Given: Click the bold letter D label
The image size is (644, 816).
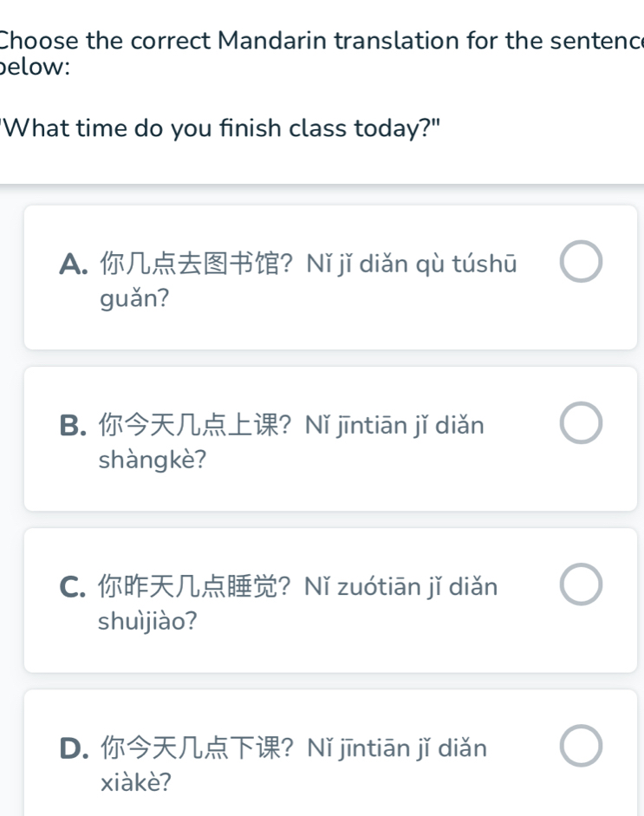Looking at the screenshot, I should tap(75, 748).
